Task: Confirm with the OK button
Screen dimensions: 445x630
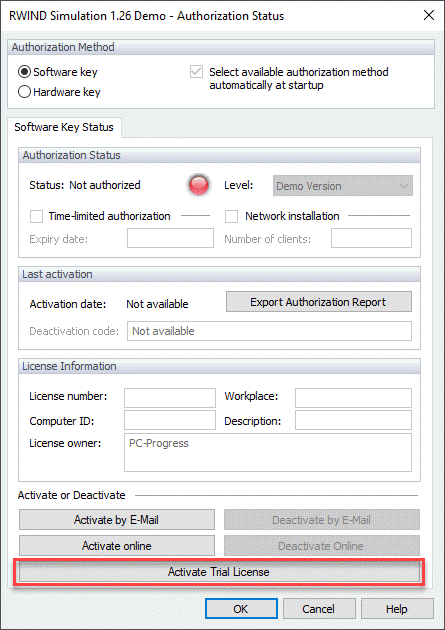Action: coord(241,609)
